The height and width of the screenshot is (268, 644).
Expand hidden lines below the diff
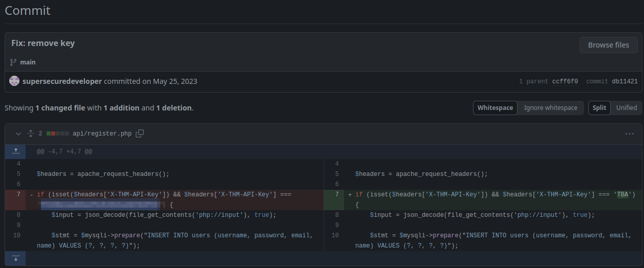point(15,258)
